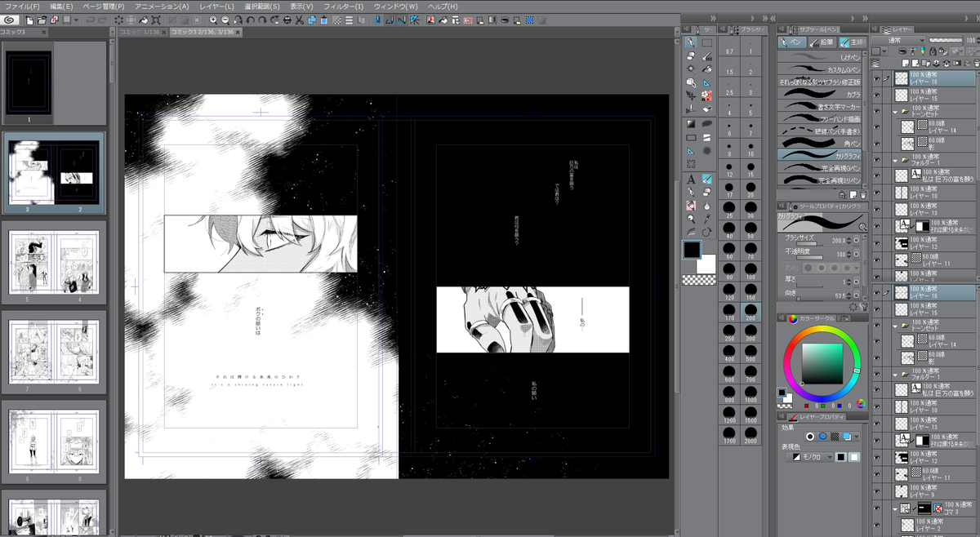
Task: Collapse the トーンセット folder in the lower list
Action: (895, 326)
